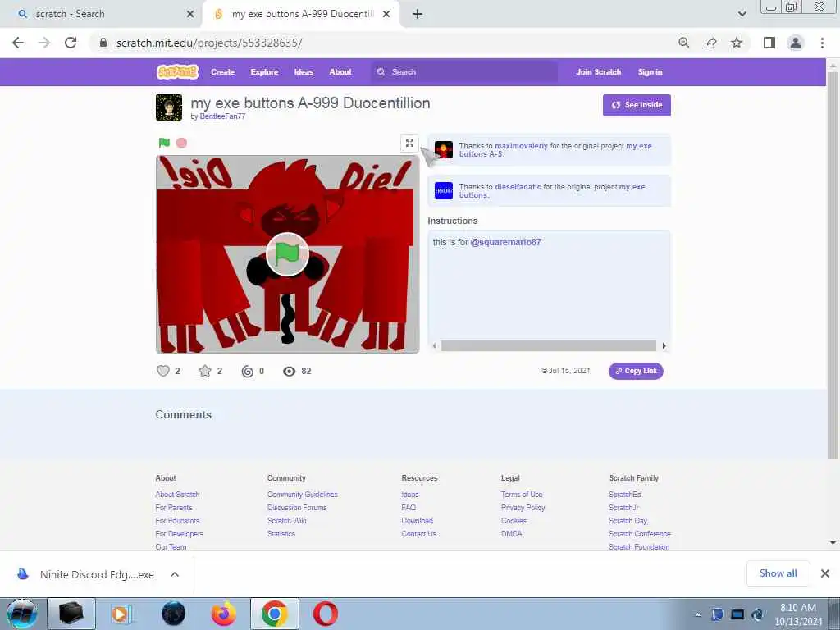840x630 pixels.
Task: Click Show all downloads
Action: 778,573
